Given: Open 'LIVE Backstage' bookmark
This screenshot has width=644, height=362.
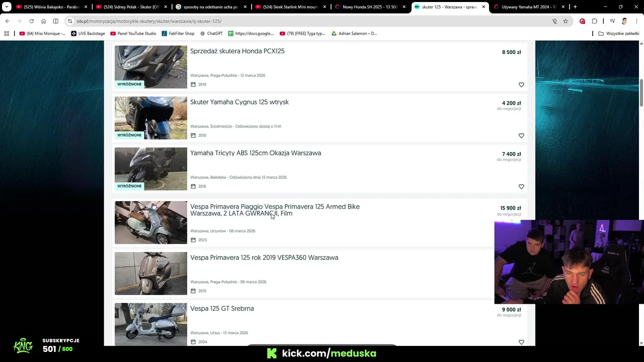Looking at the screenshot, I should 88,33.
